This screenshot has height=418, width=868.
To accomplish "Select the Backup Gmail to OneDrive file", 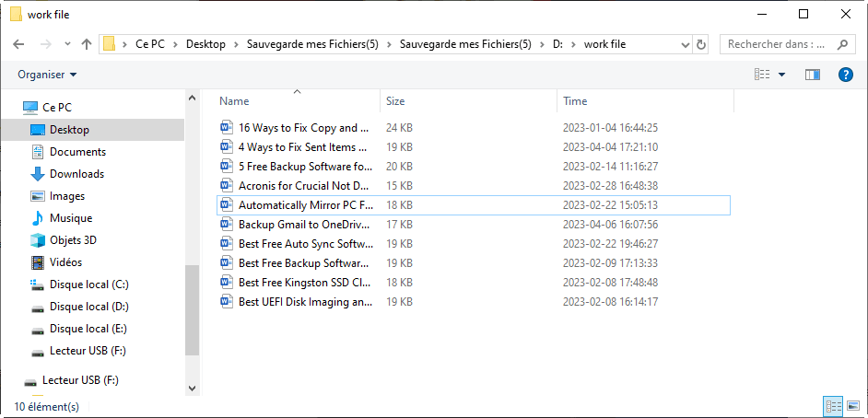I will (304, 224).
